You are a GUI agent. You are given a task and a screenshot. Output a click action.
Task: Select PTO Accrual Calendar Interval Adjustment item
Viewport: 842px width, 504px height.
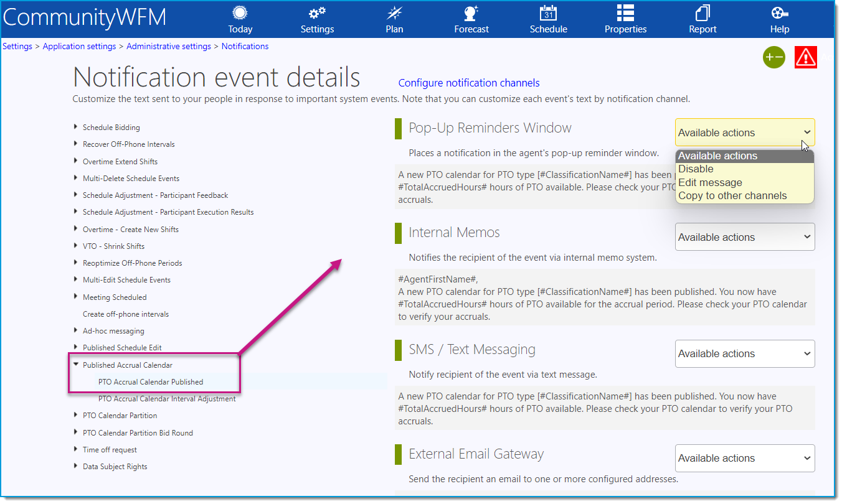pos(167,398)
